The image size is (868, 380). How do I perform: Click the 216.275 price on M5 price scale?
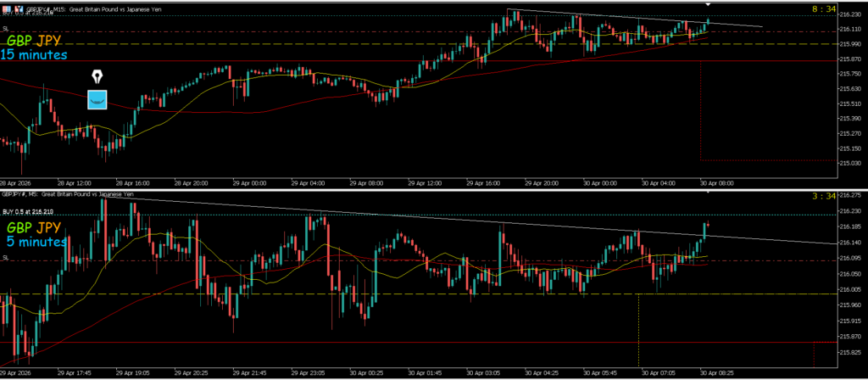pyautogui.click(x=849, y=195)
